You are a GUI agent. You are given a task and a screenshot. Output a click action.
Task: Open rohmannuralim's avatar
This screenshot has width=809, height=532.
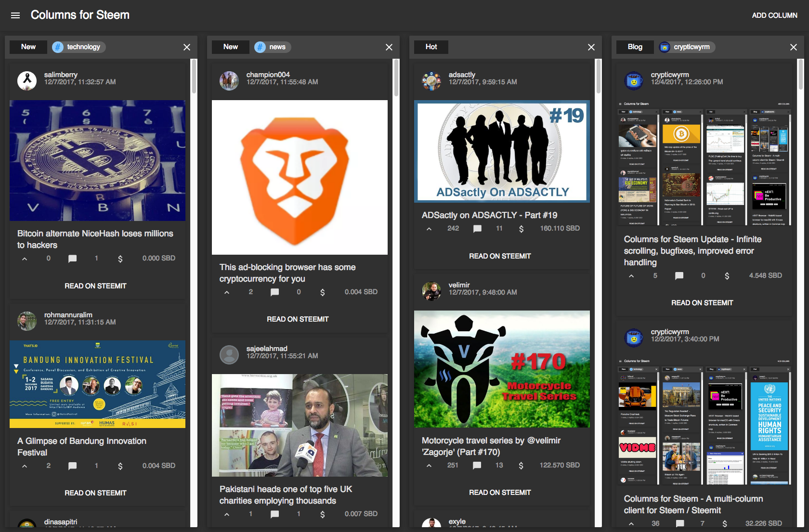(x=27, y=321)
